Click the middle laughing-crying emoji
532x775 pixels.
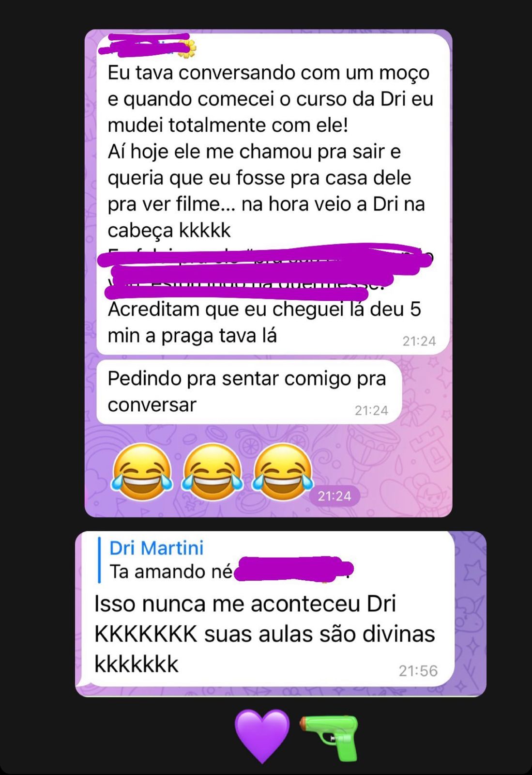[x=212, y=471]
